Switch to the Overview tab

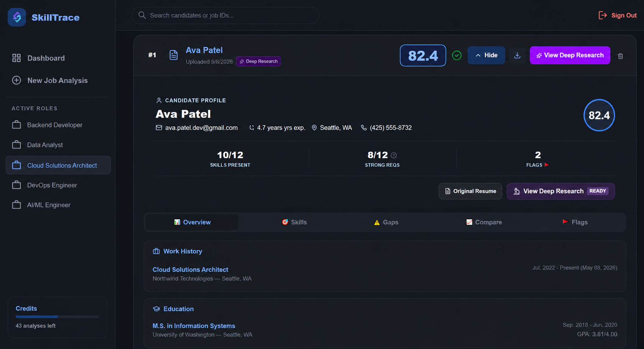pos(192,222)
